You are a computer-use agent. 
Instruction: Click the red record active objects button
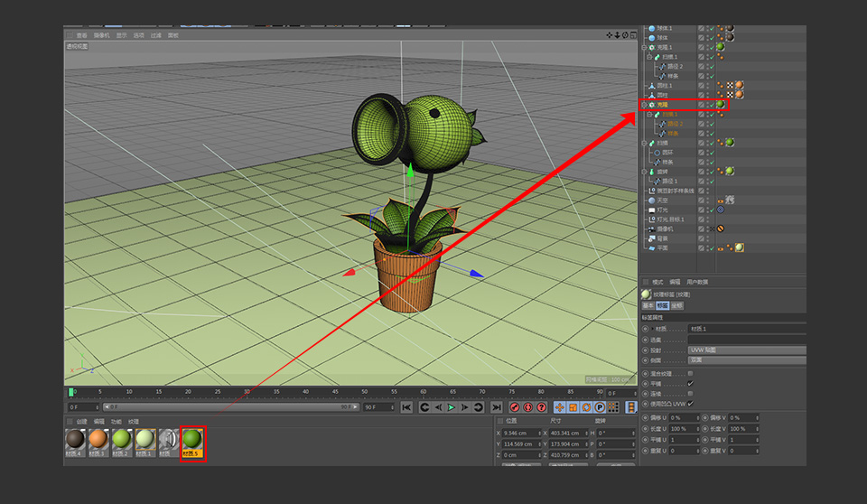(515, 407)
